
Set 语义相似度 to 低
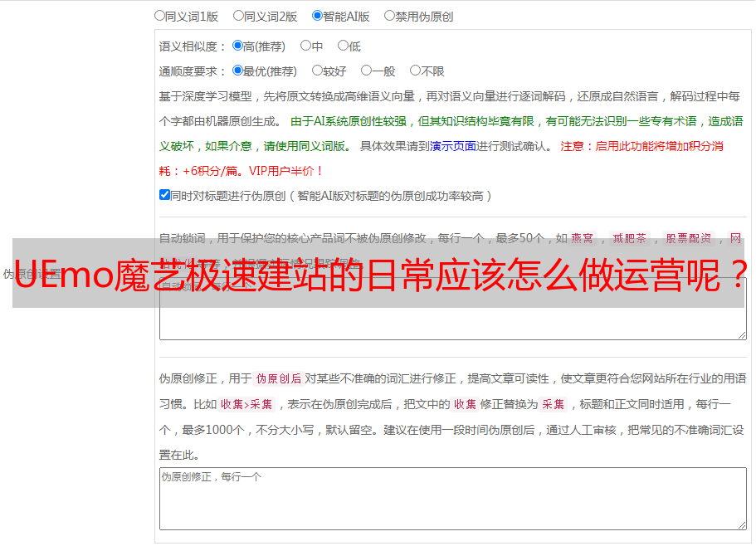pos(343,46)
